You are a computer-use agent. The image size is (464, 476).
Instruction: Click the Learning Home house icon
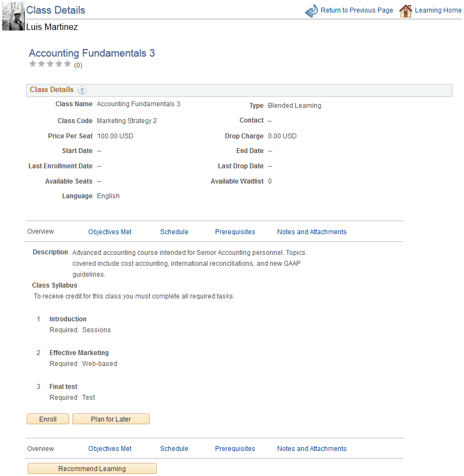pyautogui.click(x=406, y=10)
